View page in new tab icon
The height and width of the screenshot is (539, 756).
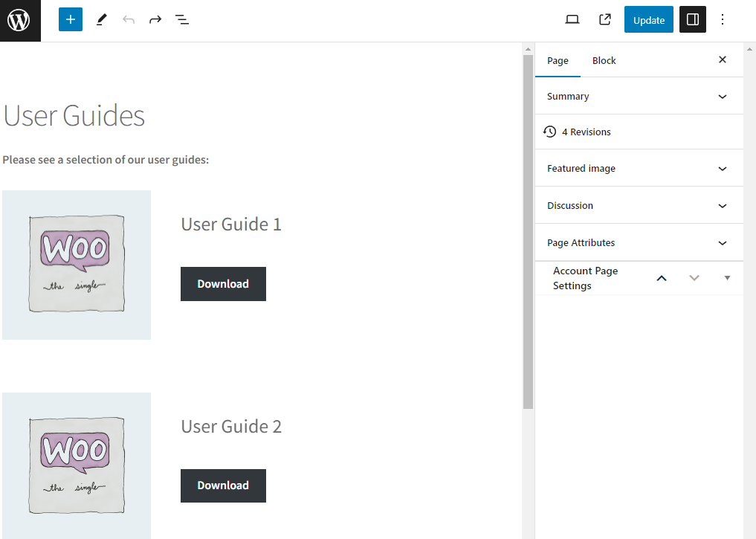click(605, 20)
